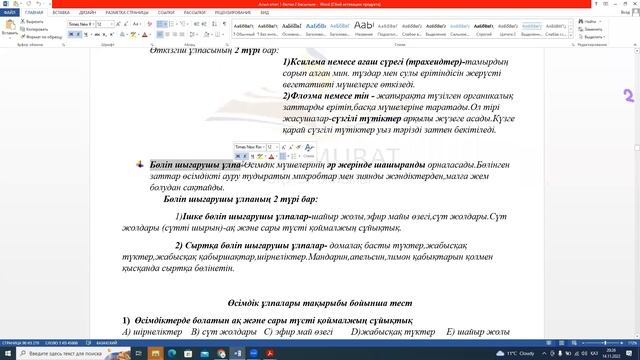Cut selection with Вырезать

[32, 21]
